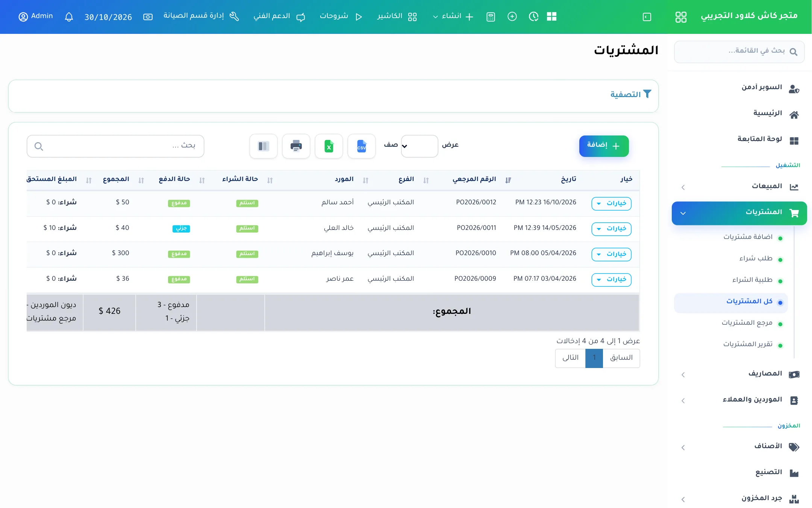Screen dimensions: 812x508
Task: Click the جزئي payment status badge
Action: click(x=181, y=228)
